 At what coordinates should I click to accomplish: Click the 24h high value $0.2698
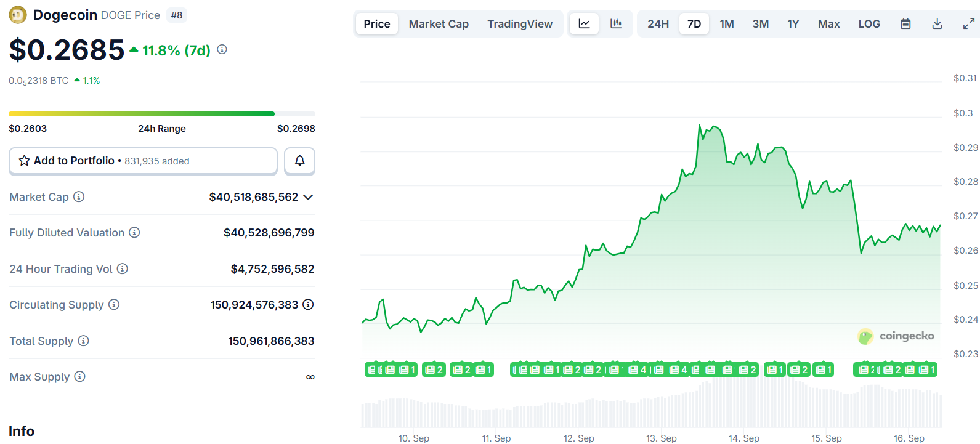[x=296, y=128]
